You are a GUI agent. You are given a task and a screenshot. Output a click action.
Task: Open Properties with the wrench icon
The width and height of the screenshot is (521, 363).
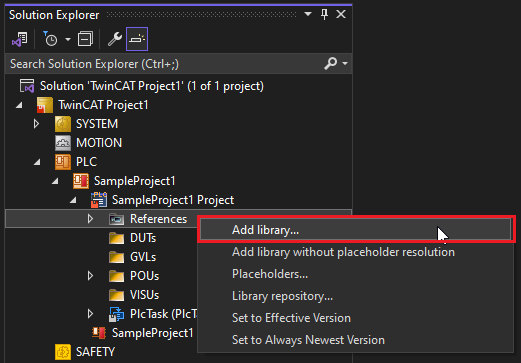[115, 39]
